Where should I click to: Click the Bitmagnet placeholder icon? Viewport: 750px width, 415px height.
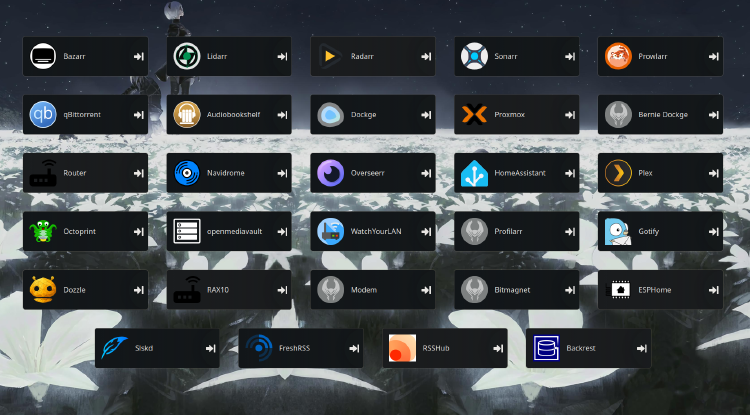point(474,290)
